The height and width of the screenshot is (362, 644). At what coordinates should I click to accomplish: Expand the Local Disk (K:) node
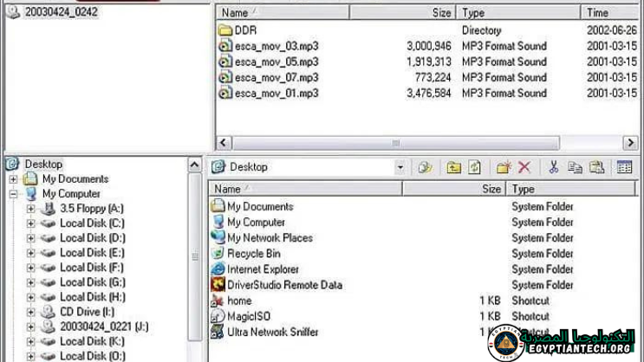click(31, 342)
